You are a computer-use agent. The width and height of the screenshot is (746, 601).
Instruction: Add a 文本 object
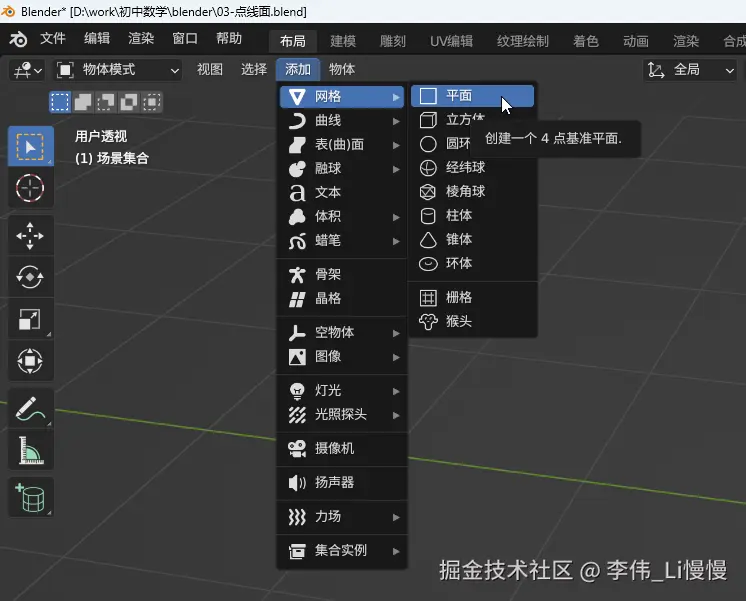342,192
